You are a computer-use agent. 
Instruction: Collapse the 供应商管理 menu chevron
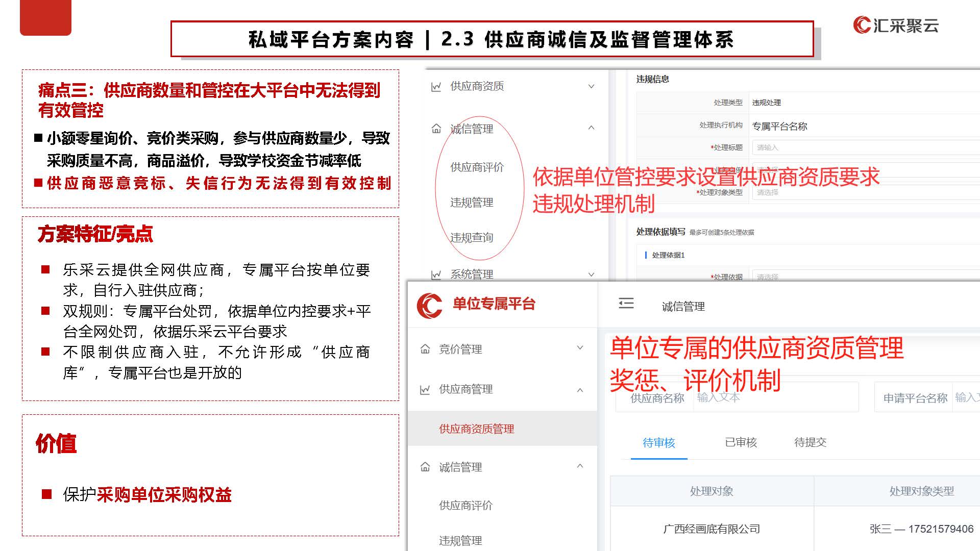coord(580,390)
